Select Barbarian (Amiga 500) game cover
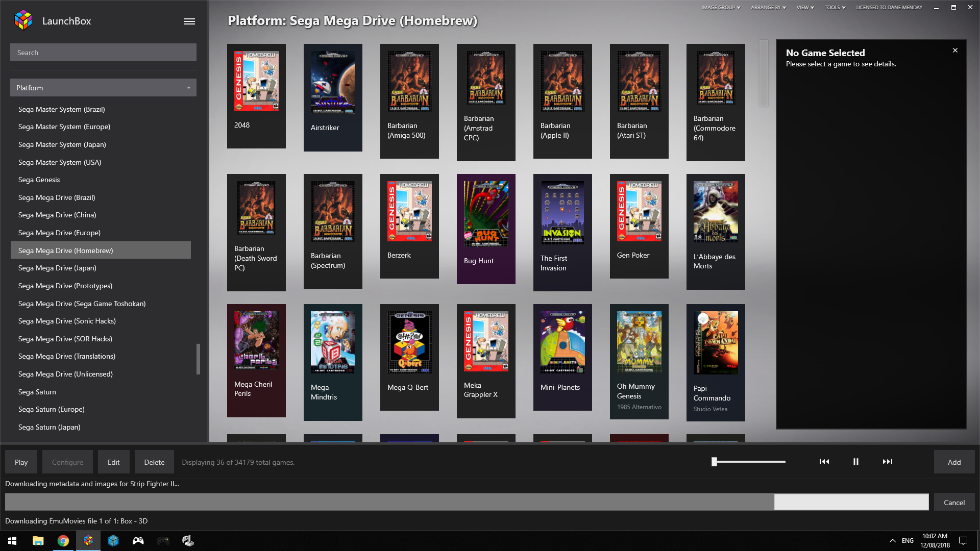 click(409, 81)
